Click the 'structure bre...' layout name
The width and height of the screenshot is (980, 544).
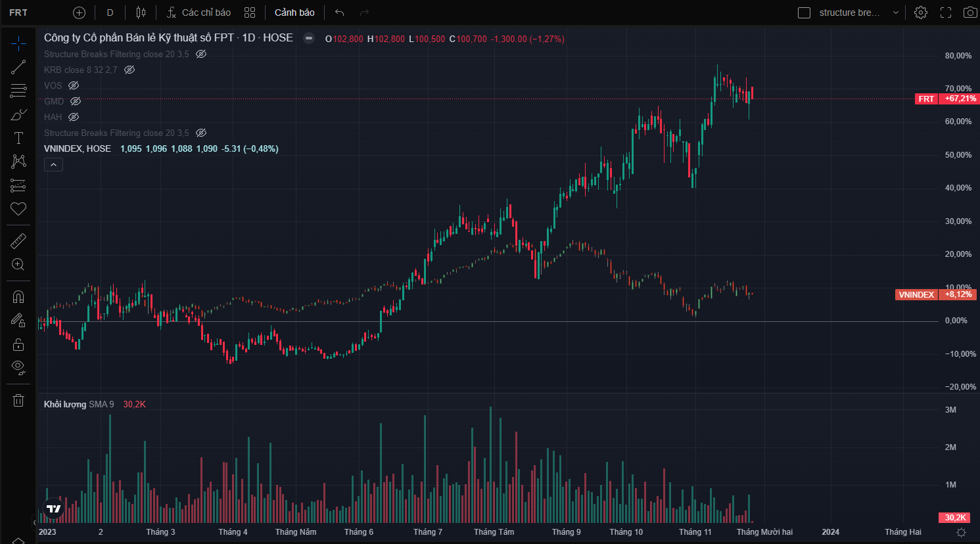tap(849, 12)
